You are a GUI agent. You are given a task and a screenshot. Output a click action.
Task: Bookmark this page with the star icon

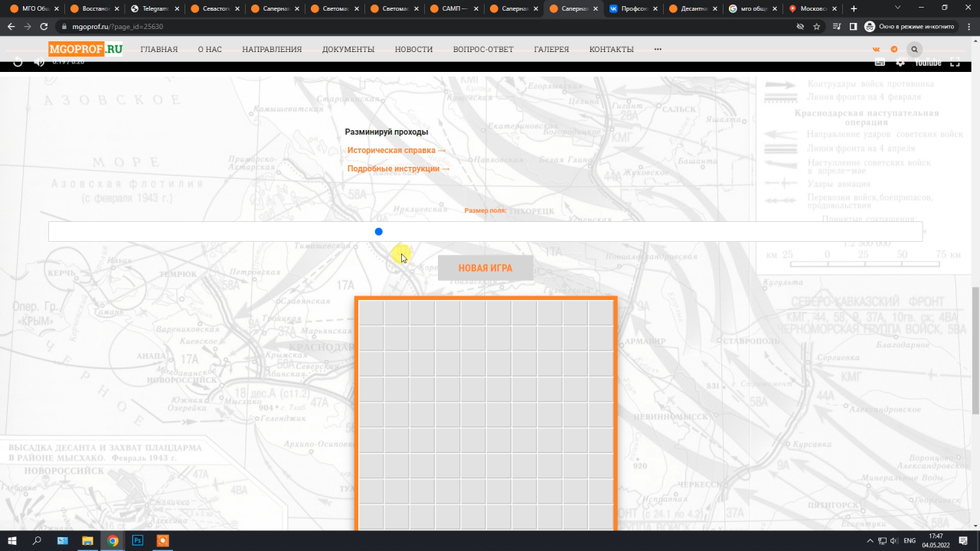[x=817, y=26]
